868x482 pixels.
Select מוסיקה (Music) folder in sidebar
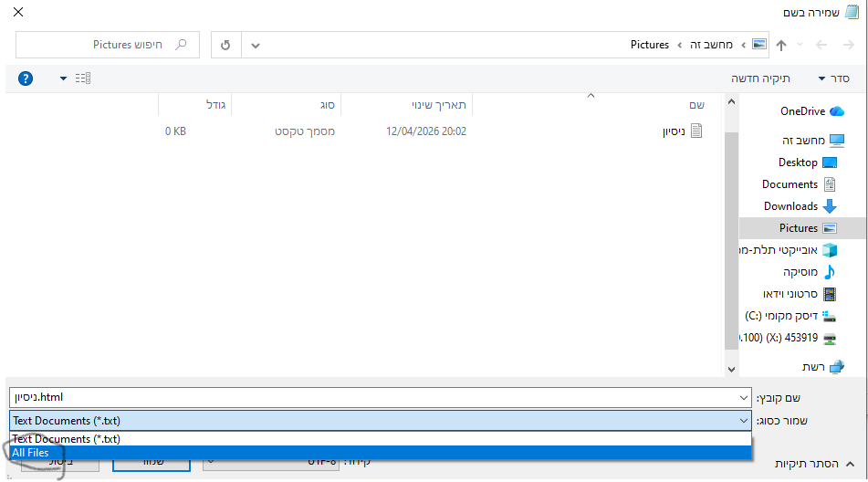tap(801, 272)
